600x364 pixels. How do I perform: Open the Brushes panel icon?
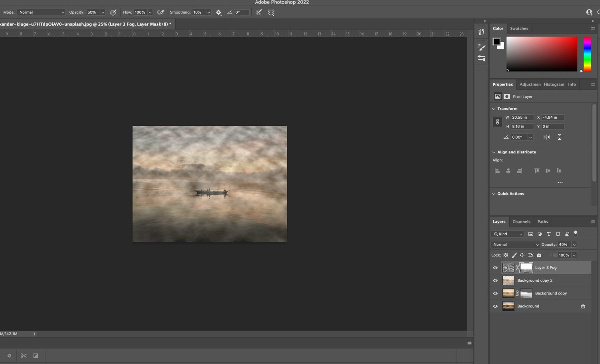click(x=482, y=47)
